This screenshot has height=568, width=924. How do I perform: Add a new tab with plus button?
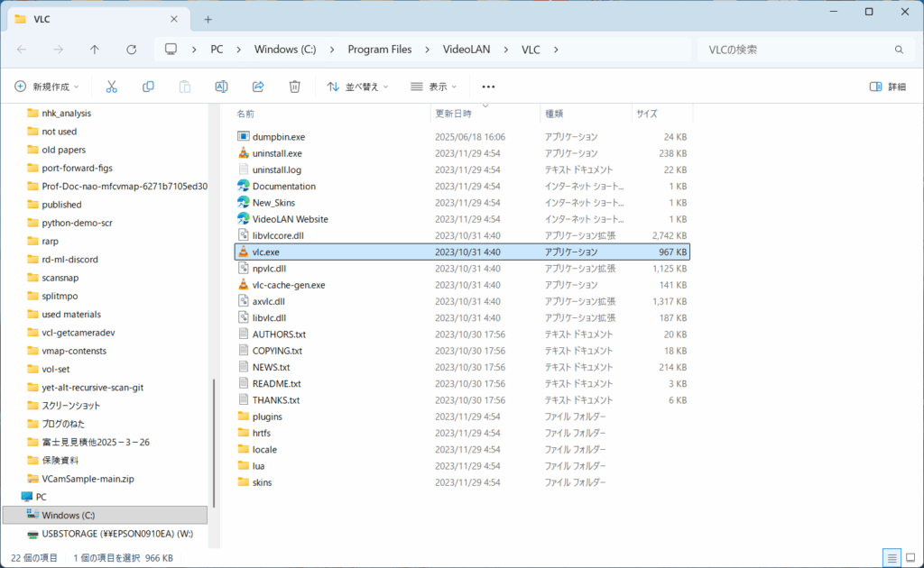[208, 20]
